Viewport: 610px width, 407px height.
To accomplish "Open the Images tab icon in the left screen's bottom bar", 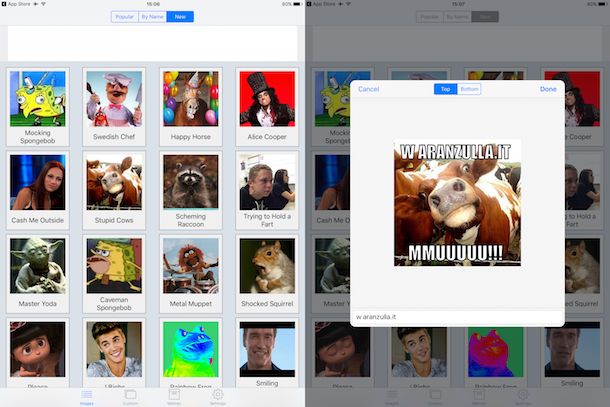I will click(x=87, y=395).
